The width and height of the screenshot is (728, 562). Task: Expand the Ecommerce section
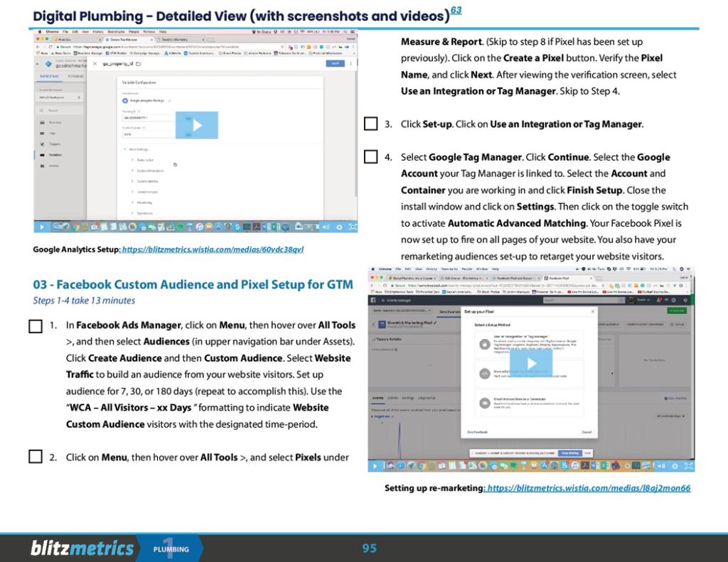pos(141,213)
